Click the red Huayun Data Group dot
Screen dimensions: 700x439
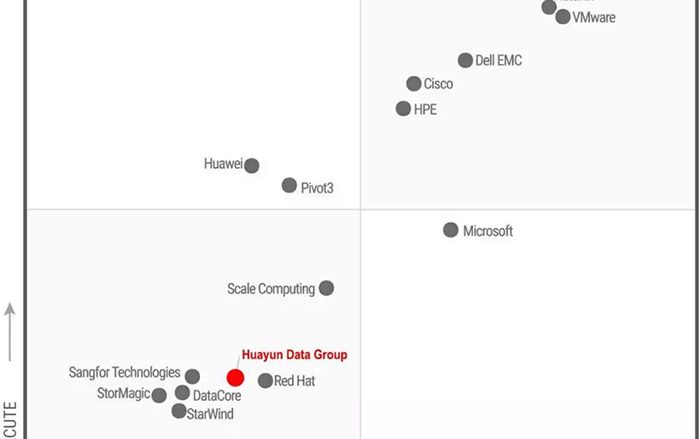[x=235, y=378]
